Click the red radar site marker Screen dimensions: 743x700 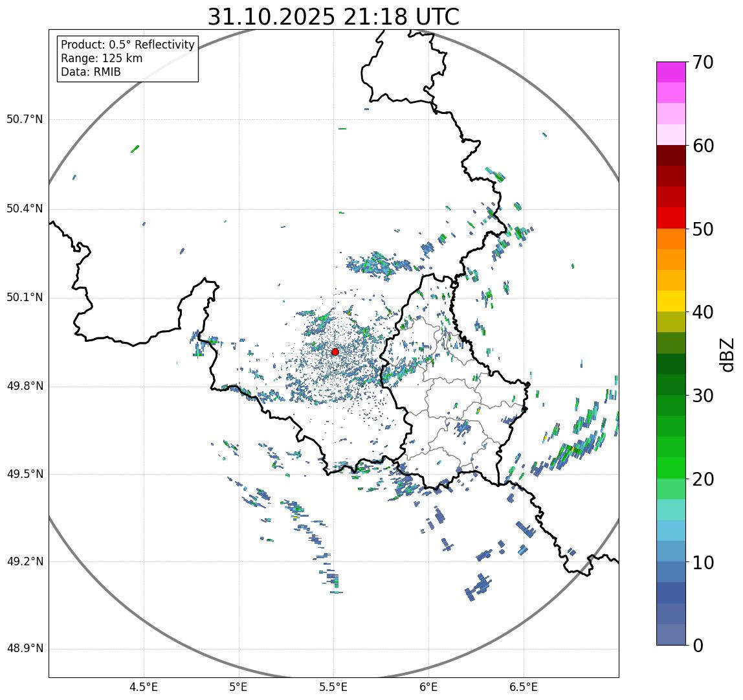tap(335, 352)
